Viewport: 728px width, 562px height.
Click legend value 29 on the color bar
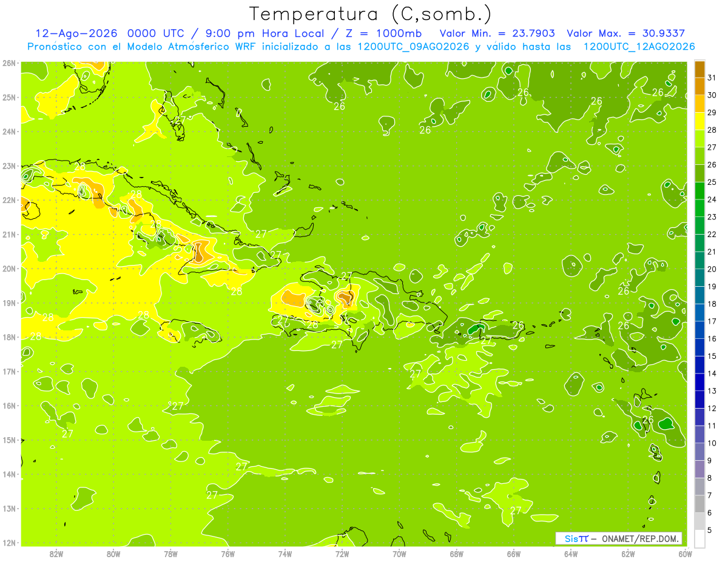pos(712,113)
